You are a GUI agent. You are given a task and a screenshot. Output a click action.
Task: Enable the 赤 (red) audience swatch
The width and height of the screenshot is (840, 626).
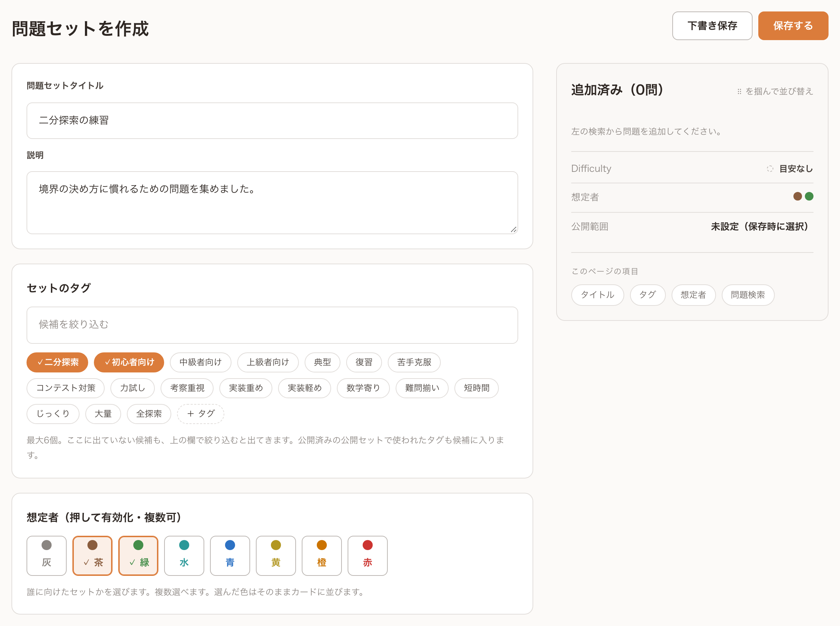click(x=368, y=555)
